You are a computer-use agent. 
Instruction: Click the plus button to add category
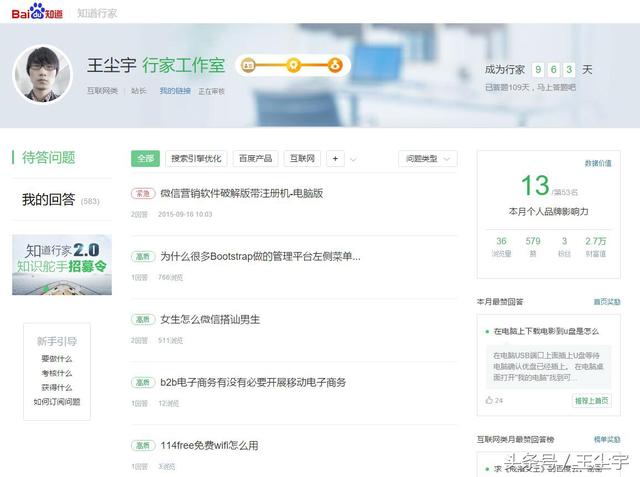[335, 159]
